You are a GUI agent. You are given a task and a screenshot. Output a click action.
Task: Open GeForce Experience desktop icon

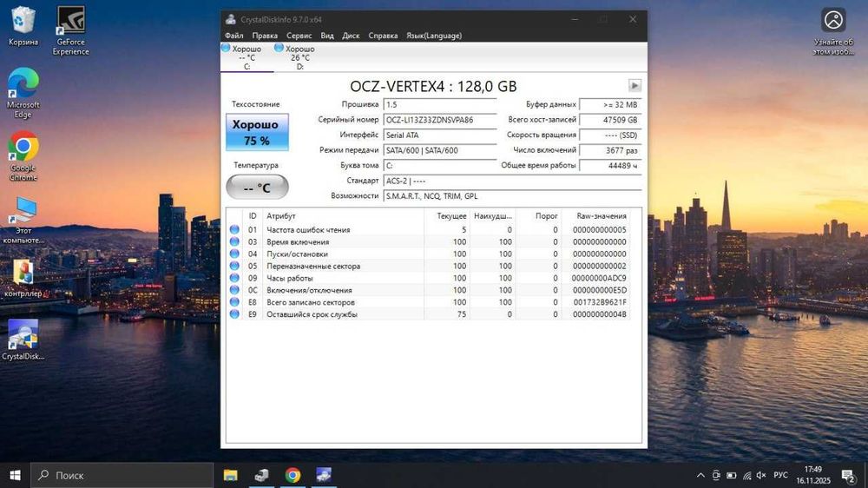(x=71, y=30)
